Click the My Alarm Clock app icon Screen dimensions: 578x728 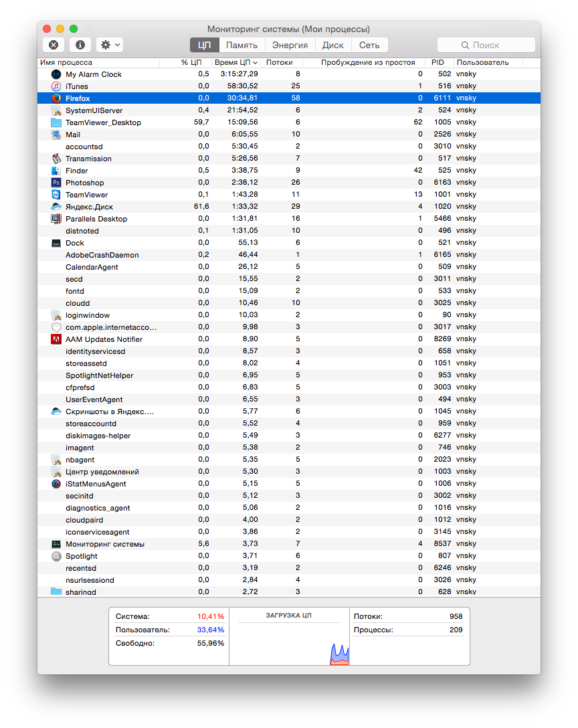pos(56,74)
